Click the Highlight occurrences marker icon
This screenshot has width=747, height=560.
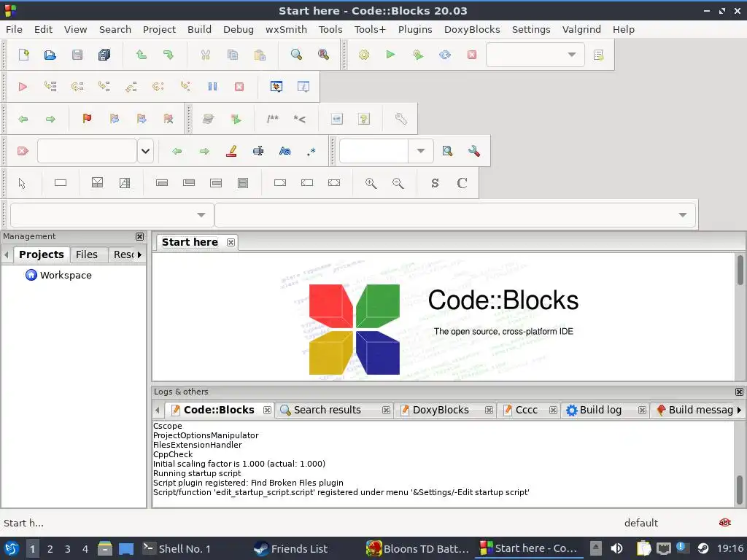[x=231, y=151]
